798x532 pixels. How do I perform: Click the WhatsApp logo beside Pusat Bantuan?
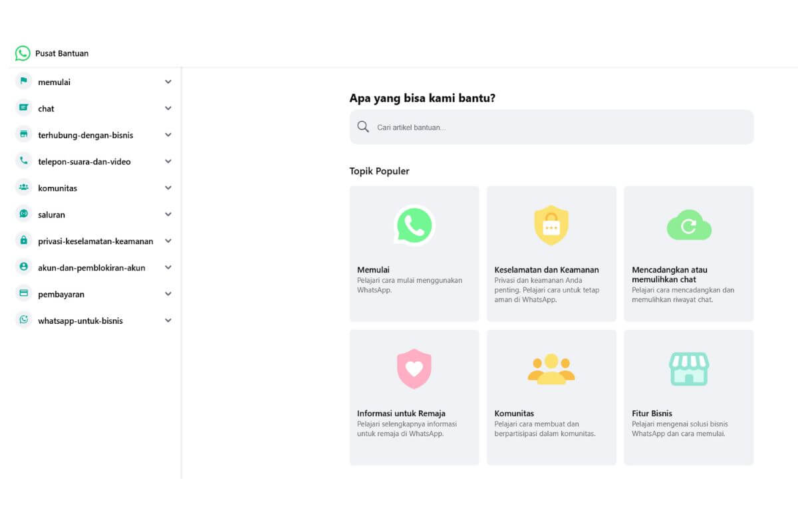point(23,53)
